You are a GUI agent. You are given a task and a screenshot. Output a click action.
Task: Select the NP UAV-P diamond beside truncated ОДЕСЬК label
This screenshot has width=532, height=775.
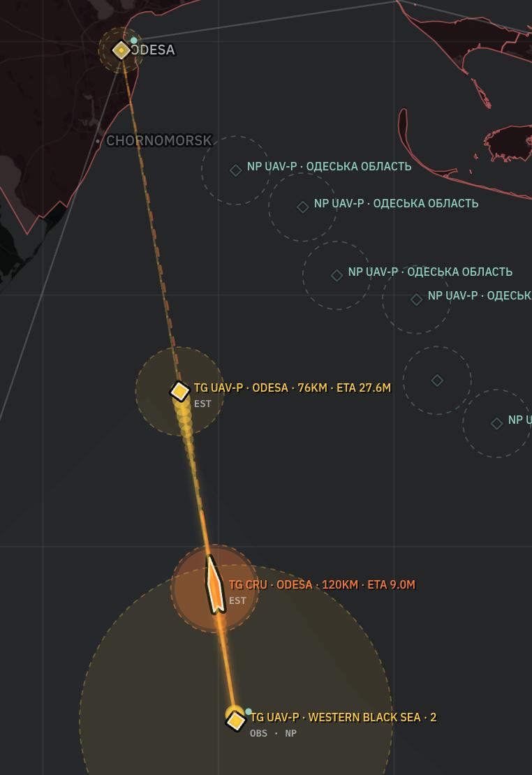pyautogui.click(x=416, y=299)
